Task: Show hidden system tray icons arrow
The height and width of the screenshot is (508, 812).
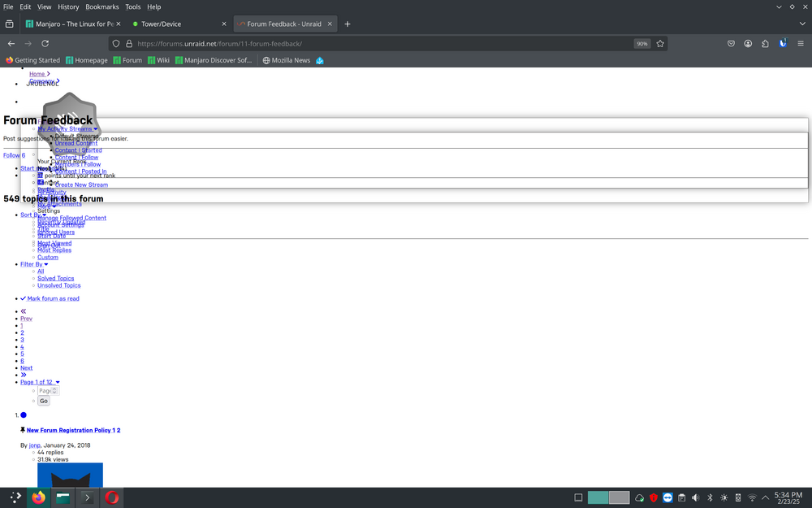Action: pyautogui.click(x=766, y=497)
